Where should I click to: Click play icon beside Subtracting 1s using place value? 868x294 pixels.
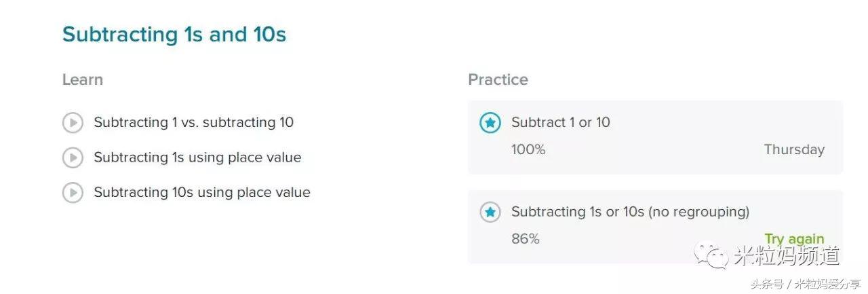73,158
